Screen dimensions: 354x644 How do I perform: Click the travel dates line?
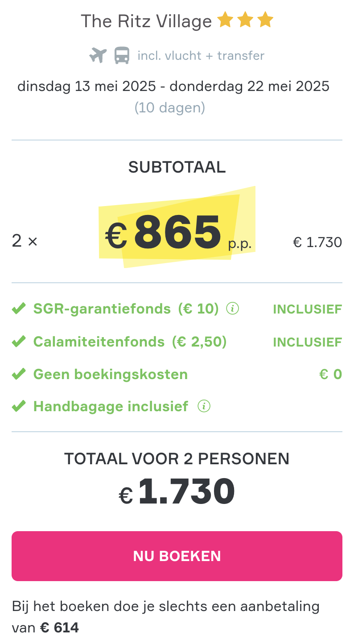(x=173, y=86)
